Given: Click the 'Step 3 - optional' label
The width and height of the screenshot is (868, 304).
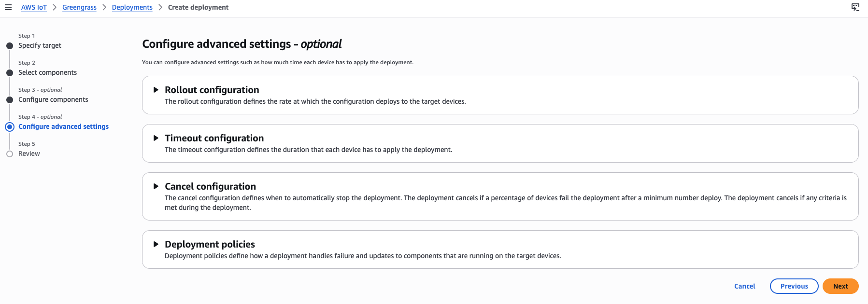Looking at the screenshot, I should click(x=40, y=90).
